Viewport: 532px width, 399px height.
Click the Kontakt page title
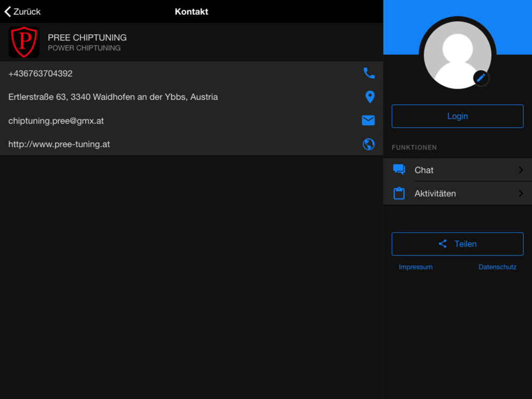192,12
